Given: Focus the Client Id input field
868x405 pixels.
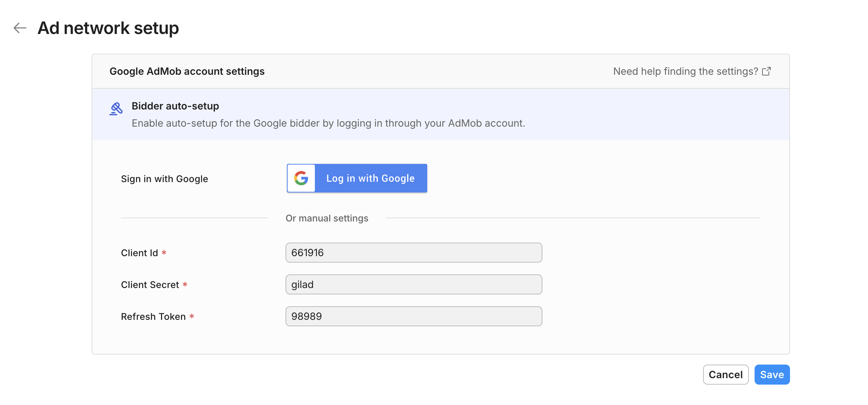Looking at the screenshot, I should click(x=414, y=253).
